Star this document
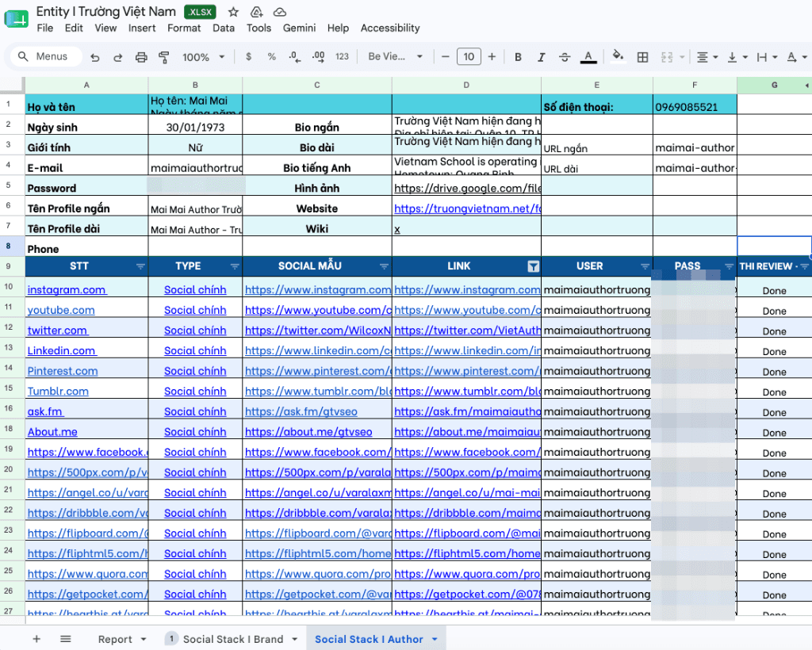The height and width of the screenshot is (650, 812). (233, 12)
